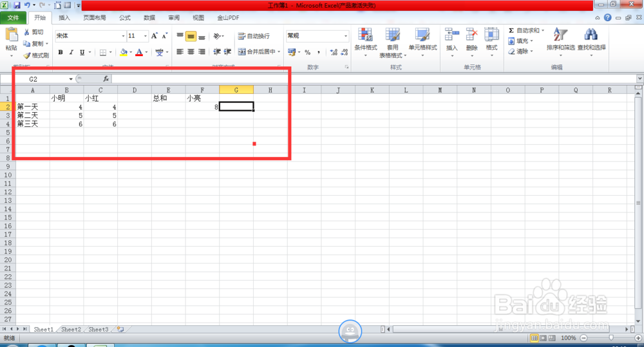Click 合并后居中 merge and center

point(257,52)
